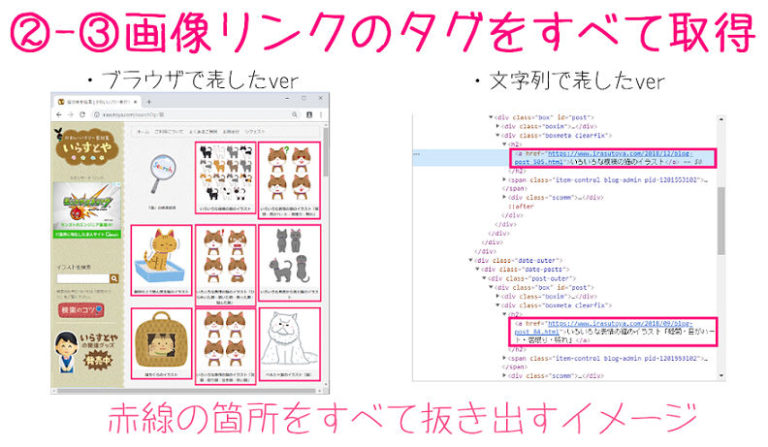
Task: Click the sidebar illustration search input field
Action: pos(83,279)
